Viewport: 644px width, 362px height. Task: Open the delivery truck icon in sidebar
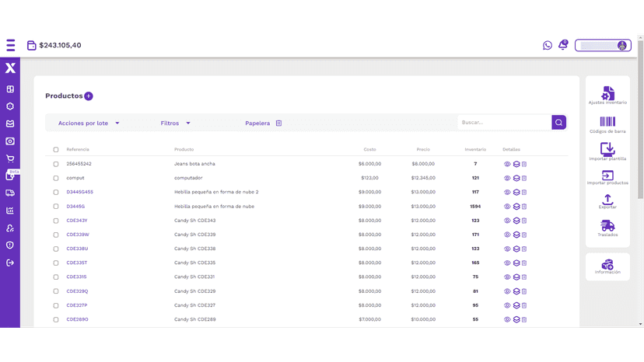click(x=10, y=193)
